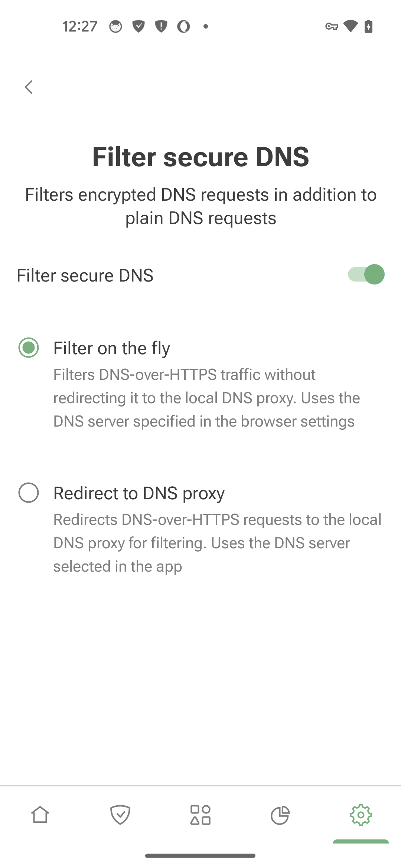This screenshot has width=401, height=868.
Task: Click the VPN key icon in status bar
Action: pos(332,26)
